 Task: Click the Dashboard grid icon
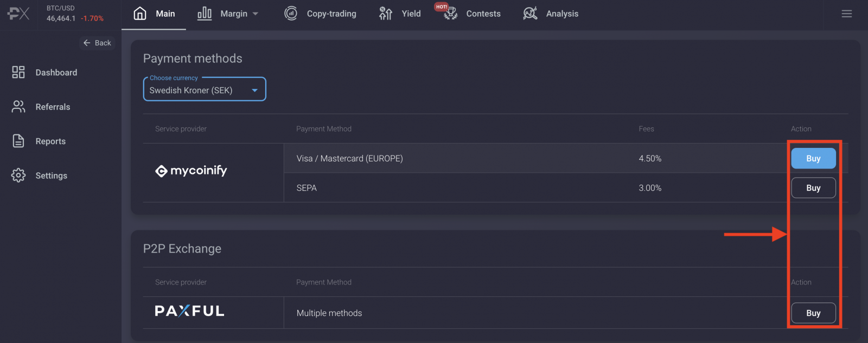pyautogui.click(x=18, y=72)
